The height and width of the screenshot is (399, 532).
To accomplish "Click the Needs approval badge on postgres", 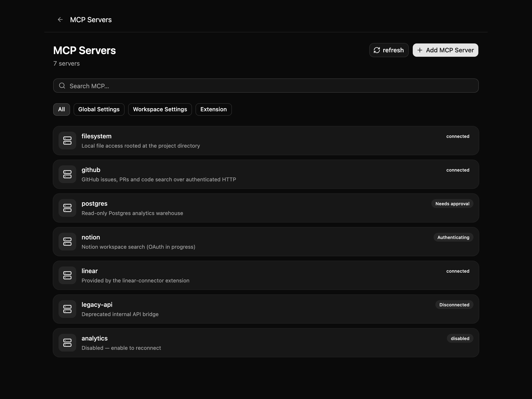I will point(452,204).
